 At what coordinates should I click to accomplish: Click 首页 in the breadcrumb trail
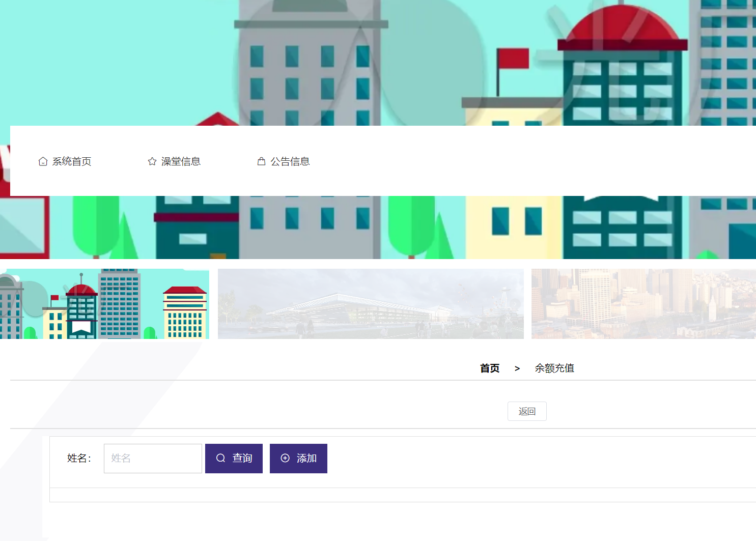click(489, 368)
